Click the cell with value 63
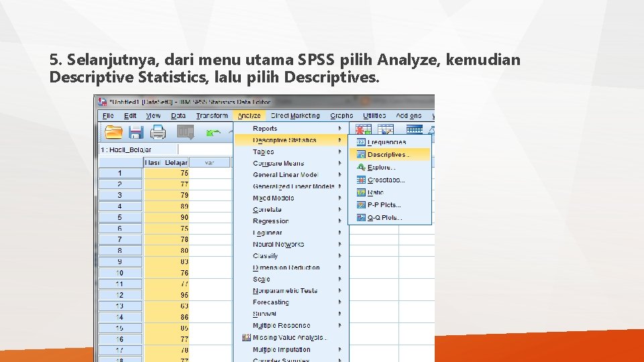This screenshot has height=362, width=644. coord(166,306)
